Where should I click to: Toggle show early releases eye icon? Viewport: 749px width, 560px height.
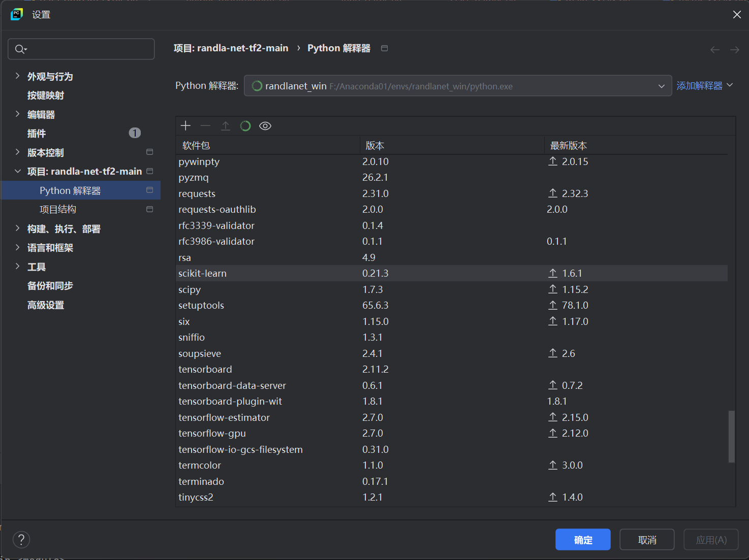pos(265,126)
